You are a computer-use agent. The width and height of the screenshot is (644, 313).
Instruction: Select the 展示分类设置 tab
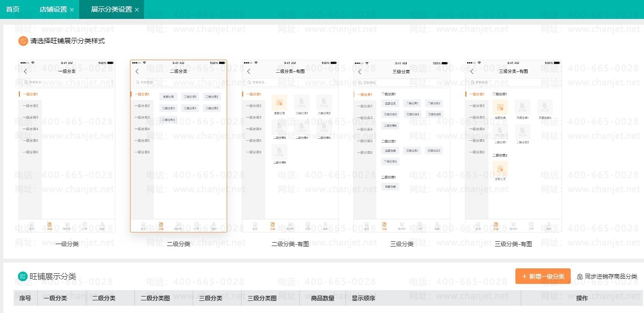coord(112,9)
